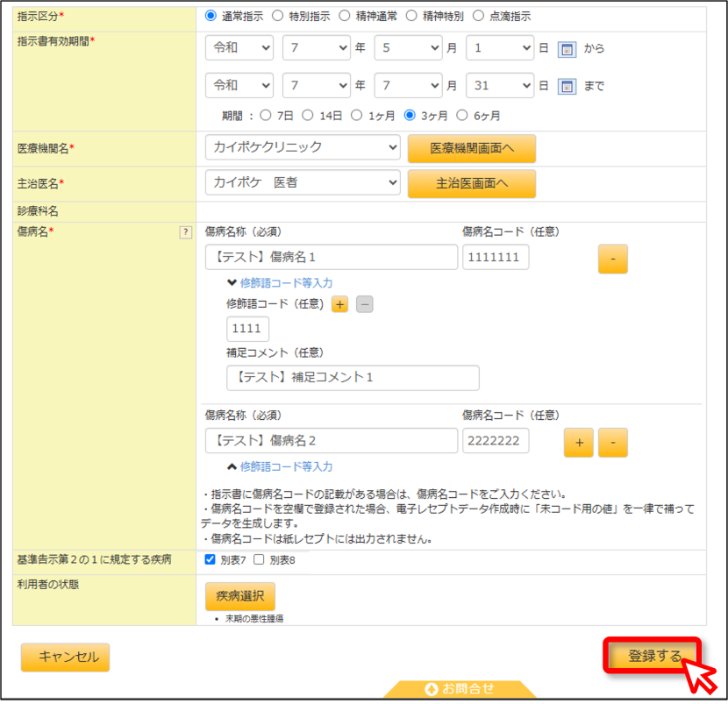Remove a modifier code with the gray minus icon
Image resolution: width=728 pixels, height=704 pixels.
pyautogui.click(x=365, y=304)
